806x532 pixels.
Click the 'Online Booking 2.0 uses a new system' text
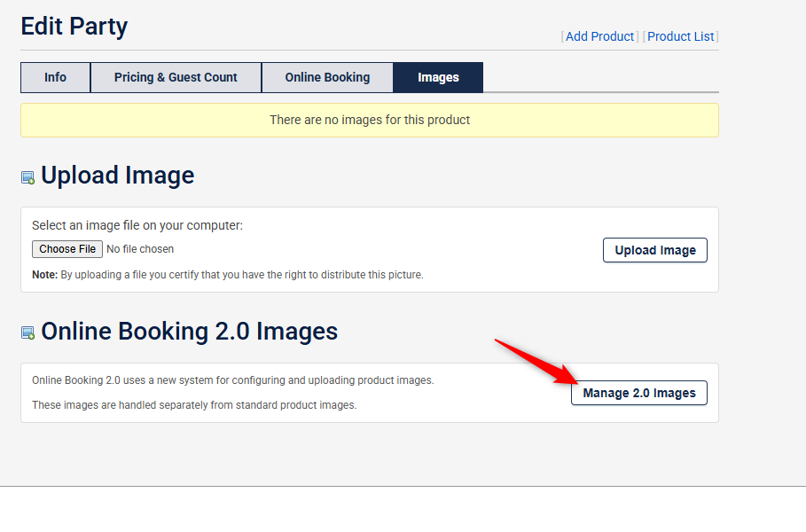(x=232, y=380)
